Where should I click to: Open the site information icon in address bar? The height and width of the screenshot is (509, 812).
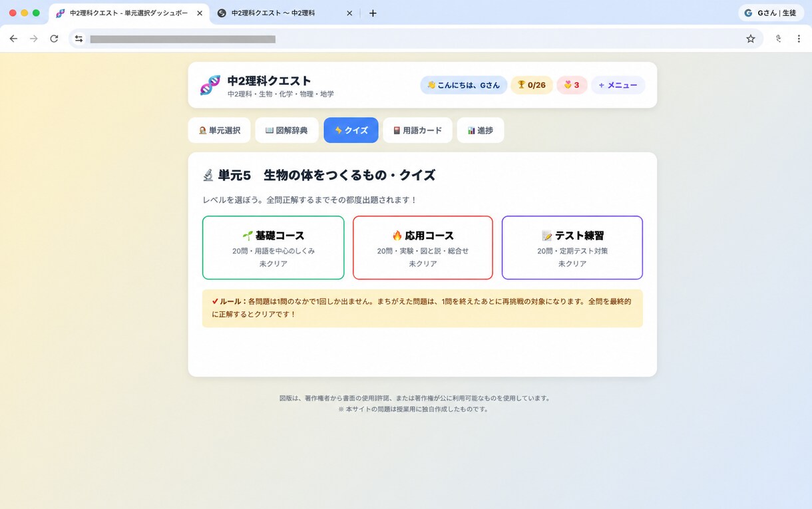click(x=79, y=39)
